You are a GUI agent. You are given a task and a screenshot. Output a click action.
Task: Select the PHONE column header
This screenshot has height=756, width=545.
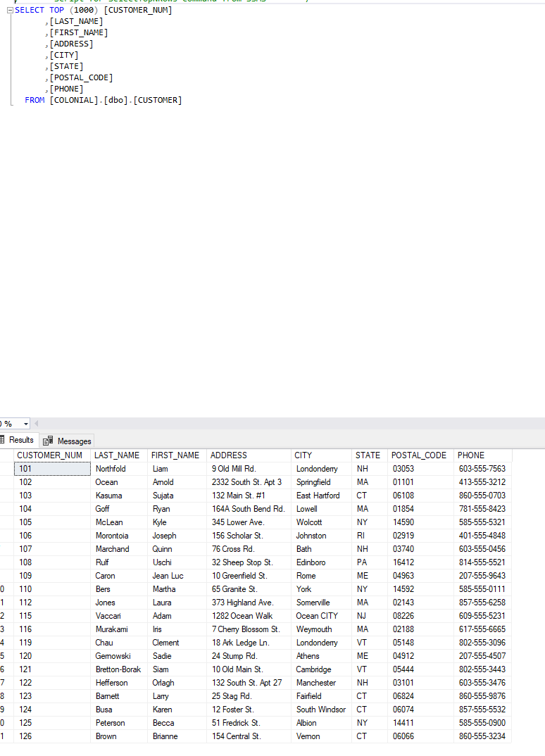(483, 455)
